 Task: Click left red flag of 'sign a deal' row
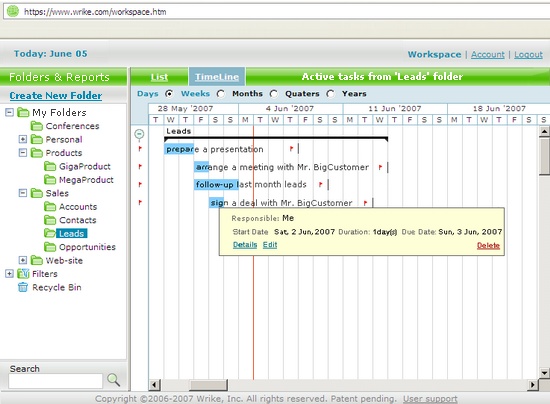pyautogui.click(x=140, y=202)
